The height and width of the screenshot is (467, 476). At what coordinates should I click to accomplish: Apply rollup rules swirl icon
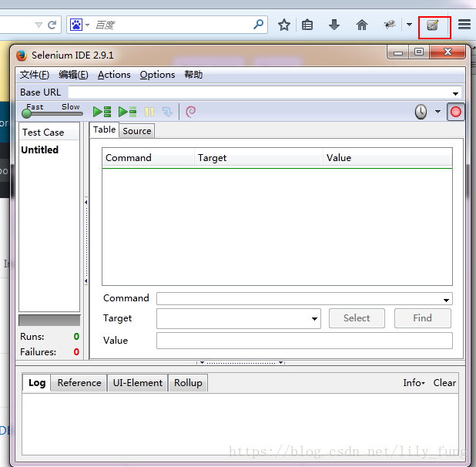coord(191,112)
